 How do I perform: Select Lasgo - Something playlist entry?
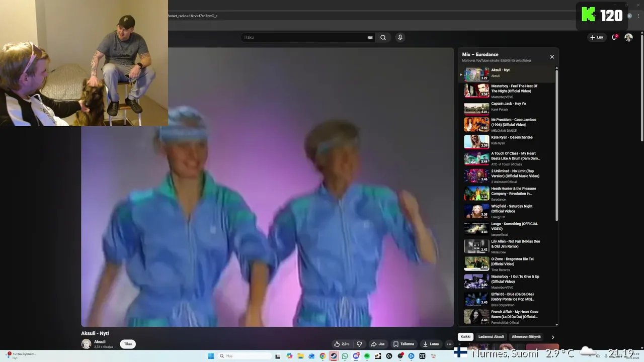pyautogui.click(x=507, y=229)
